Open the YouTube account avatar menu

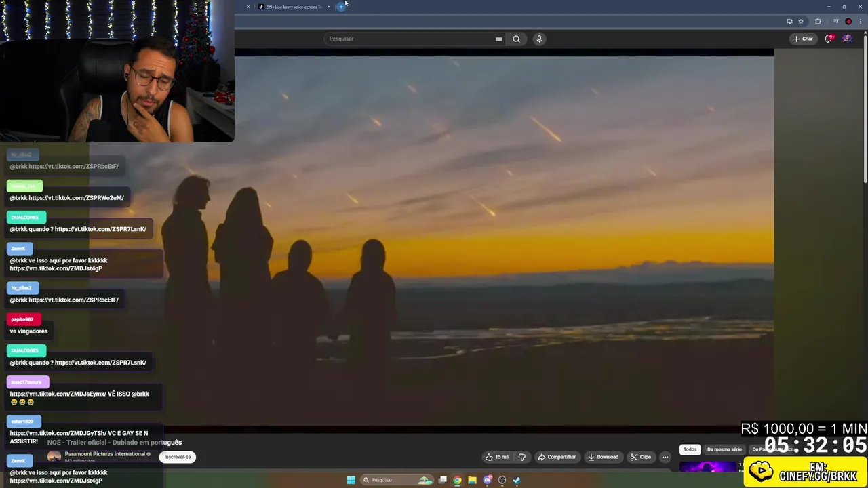click(847, 39)
